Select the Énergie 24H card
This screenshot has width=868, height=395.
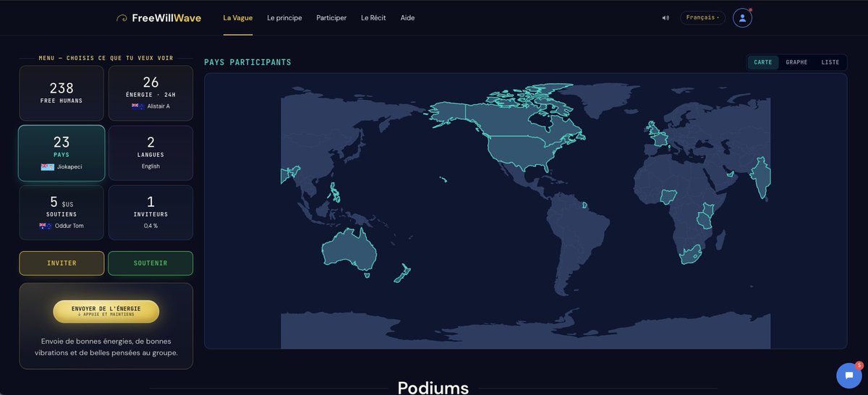tap(150, 93)
